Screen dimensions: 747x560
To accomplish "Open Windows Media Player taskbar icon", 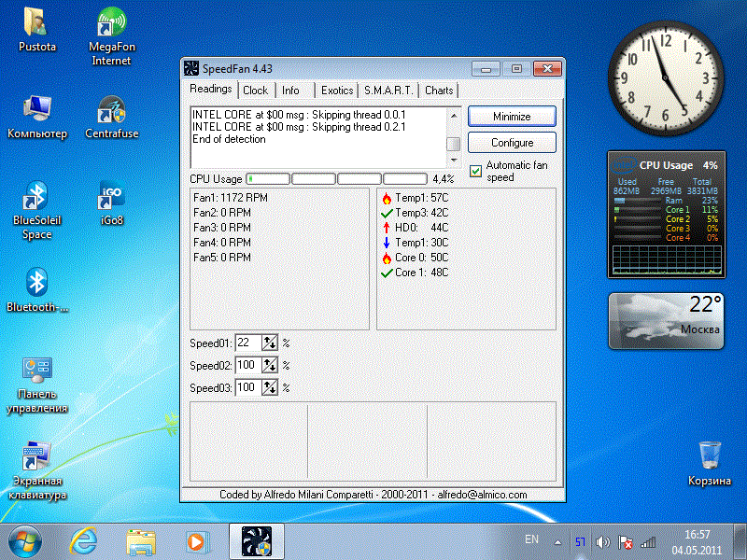I will [196, 540].
